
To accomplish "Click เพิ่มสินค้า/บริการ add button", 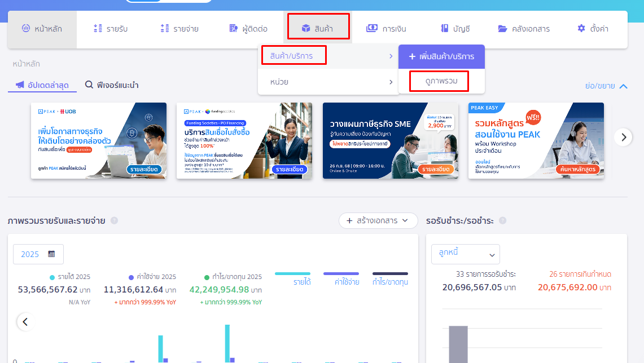I will (441, 56).
